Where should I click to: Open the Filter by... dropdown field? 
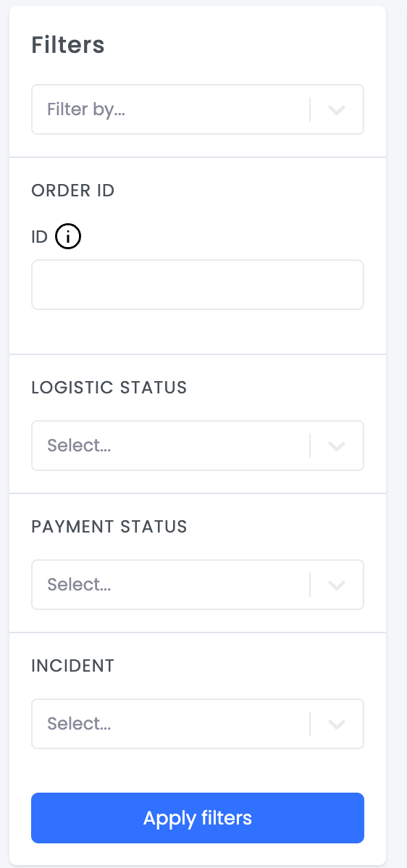(198, 109)
